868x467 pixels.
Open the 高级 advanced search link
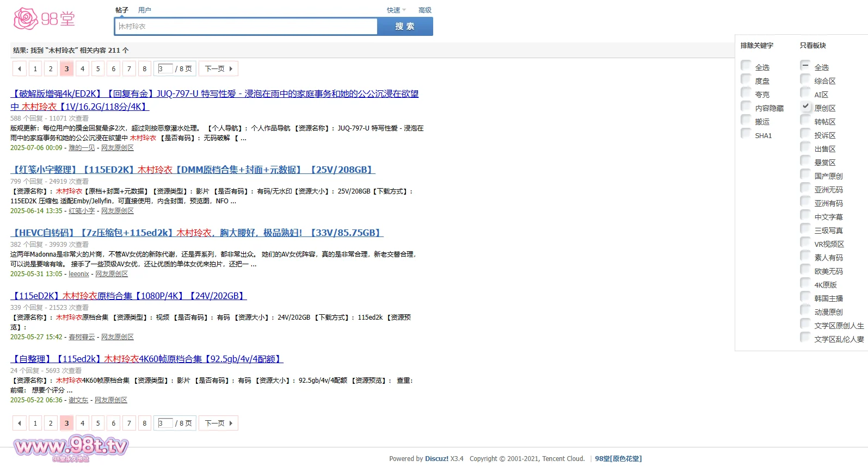424,10
